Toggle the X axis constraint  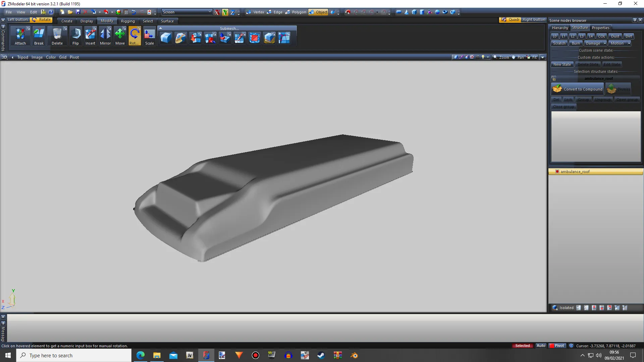217,12
